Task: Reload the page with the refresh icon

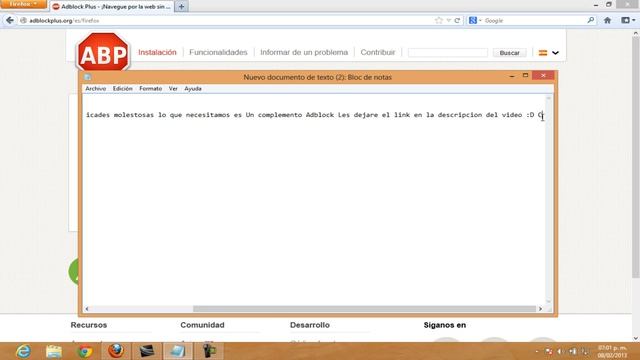Action: [457, 20]
